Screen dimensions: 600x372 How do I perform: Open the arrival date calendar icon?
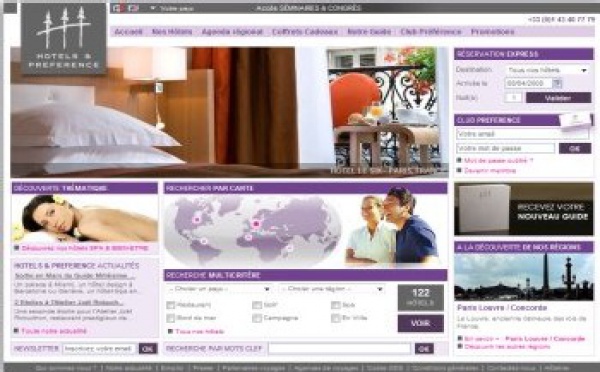(557, 83)
